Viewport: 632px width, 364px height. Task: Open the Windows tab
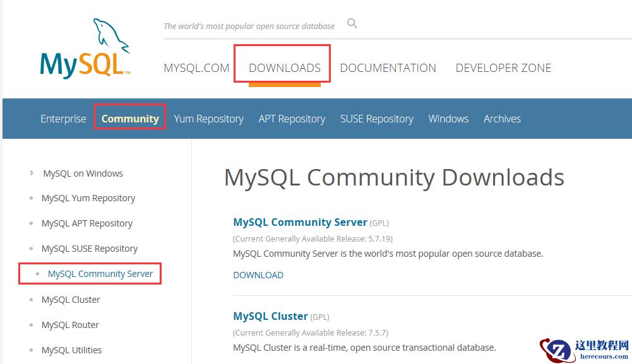click(x=448, y=118)
